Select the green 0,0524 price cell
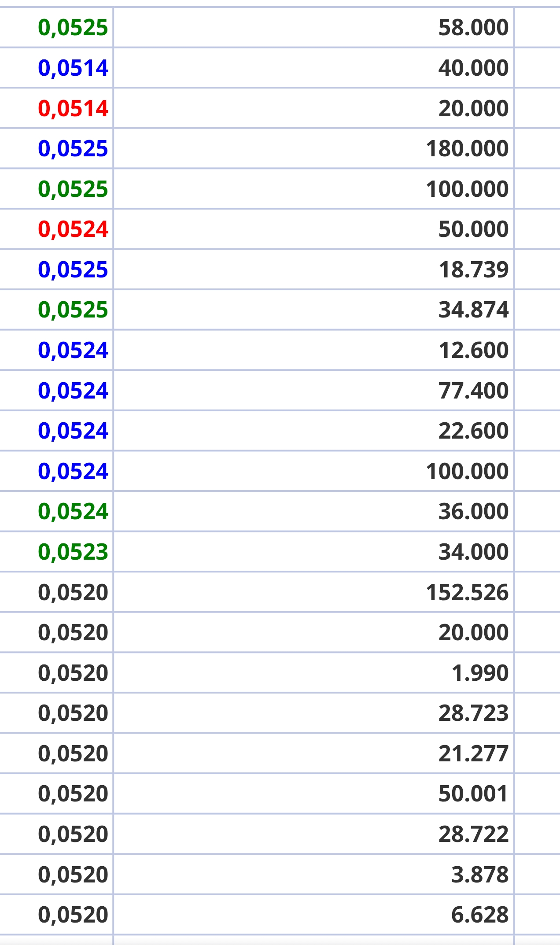This screenshot has height=945, width=560. (x=73, y=512)
